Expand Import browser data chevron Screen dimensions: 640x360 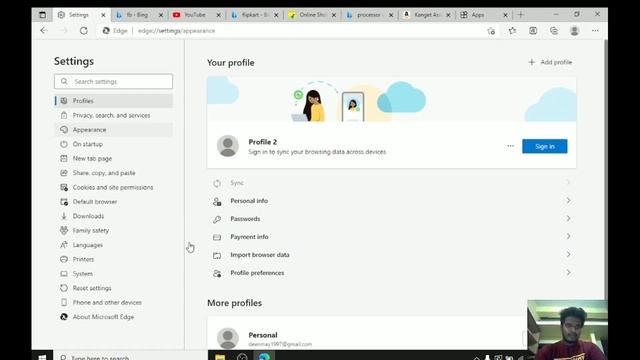click(x=568, y=254)
